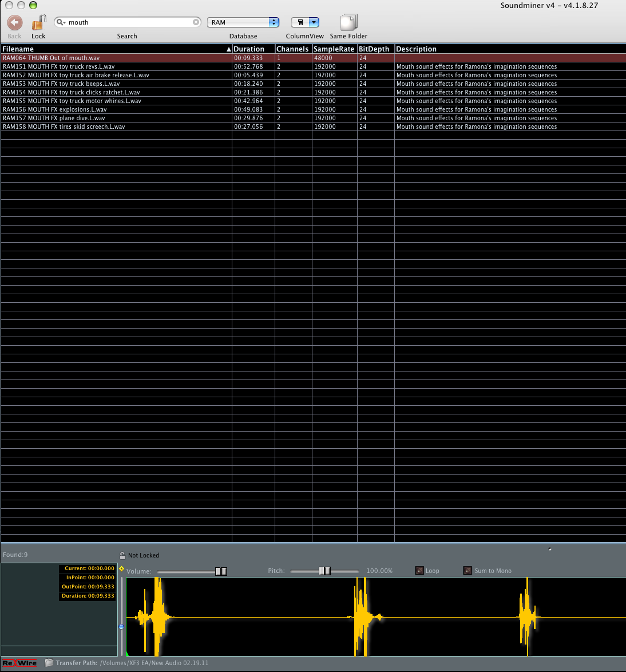Enable the Sum to Mono checkbox

click(x=467, y=571)
